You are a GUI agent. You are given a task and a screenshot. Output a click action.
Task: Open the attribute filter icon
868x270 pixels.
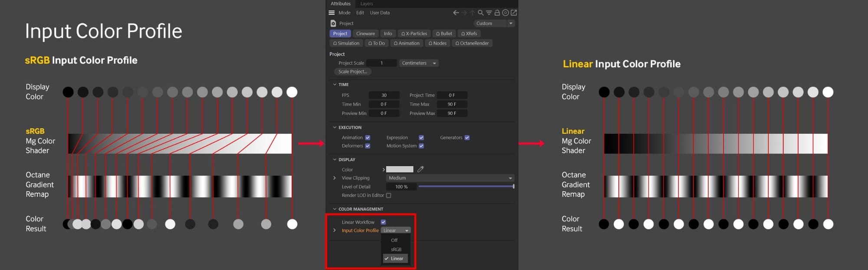(489, 13)
